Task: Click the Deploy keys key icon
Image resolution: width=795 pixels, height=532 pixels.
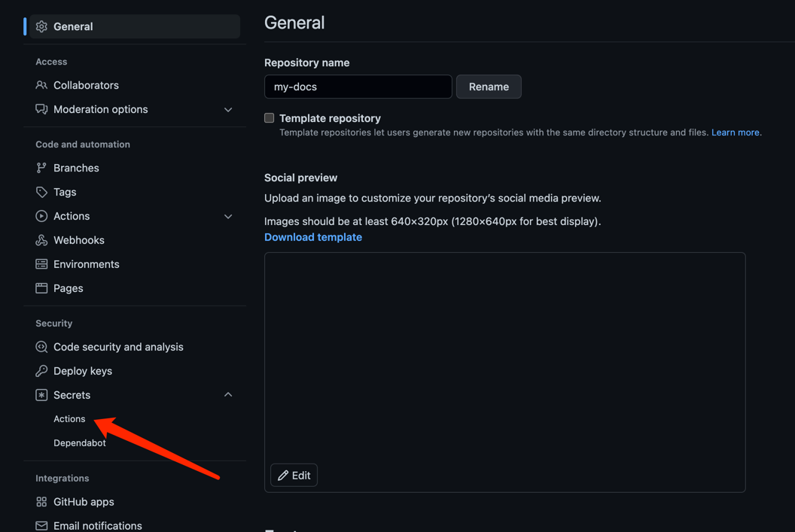Action: pos(41,371)
